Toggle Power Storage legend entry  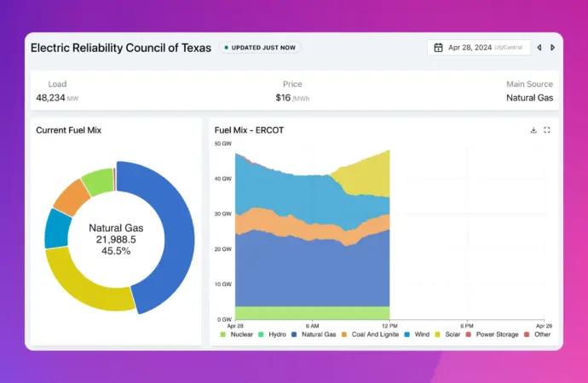click(x=492, y=334)
